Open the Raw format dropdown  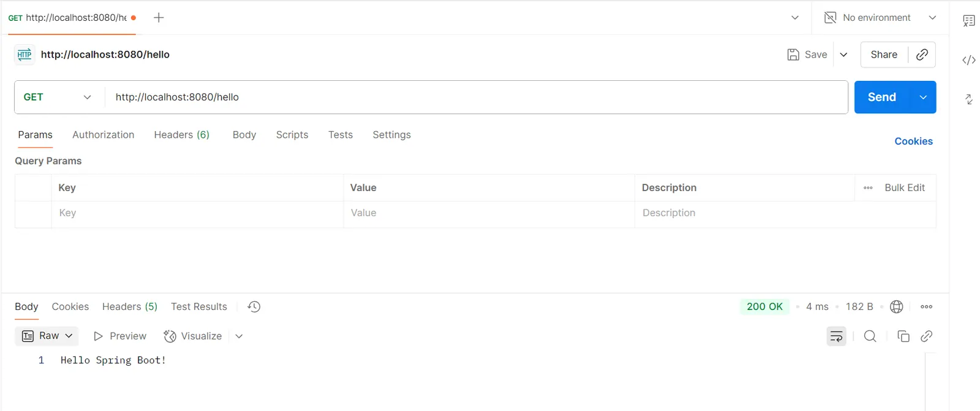[47, 336]
